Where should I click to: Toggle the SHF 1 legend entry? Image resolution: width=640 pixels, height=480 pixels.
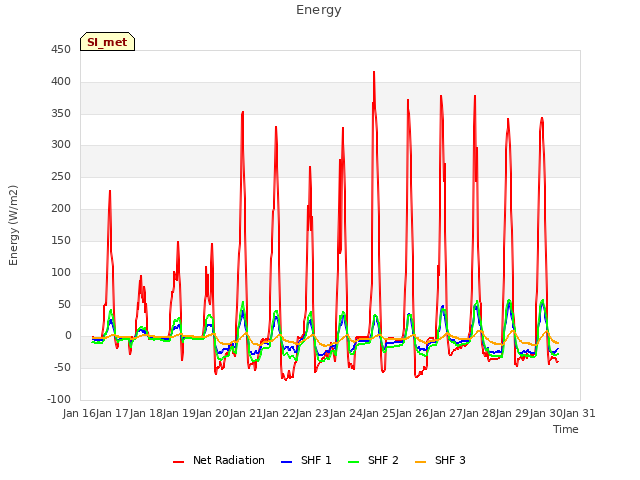306,460
